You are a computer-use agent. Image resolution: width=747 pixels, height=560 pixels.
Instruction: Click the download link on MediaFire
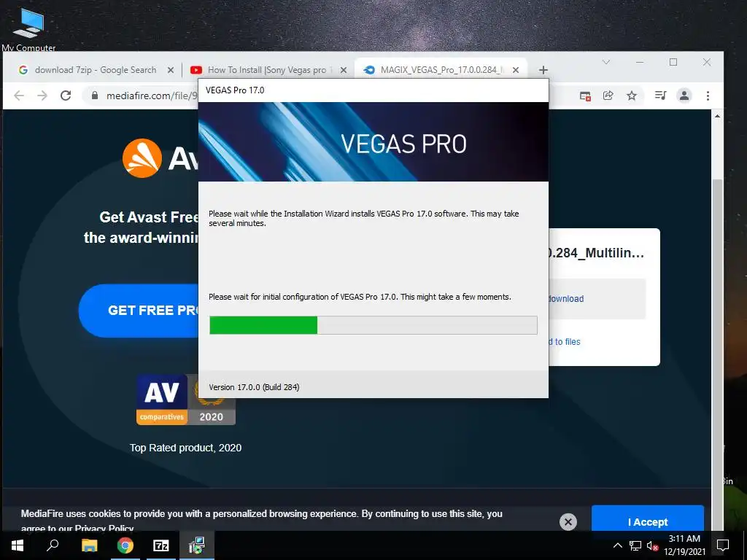point(566,298)
